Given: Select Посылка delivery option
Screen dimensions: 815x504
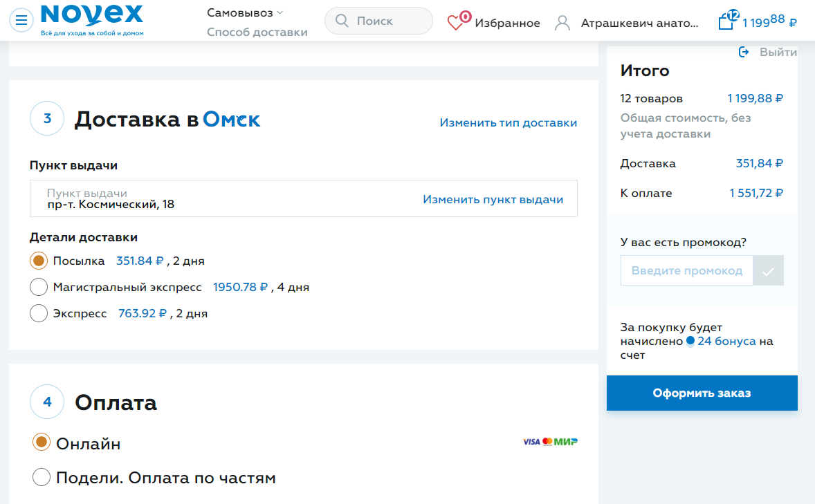Looking at the screenshot, I should tap(39, 261).
